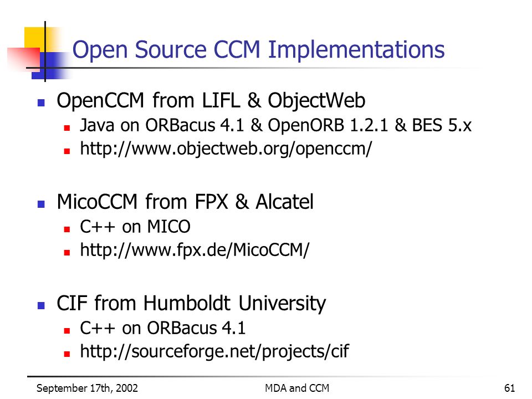532x399 pixels.
Task: Click the yellow square in the title logo
Action: (x=35, y=37)
